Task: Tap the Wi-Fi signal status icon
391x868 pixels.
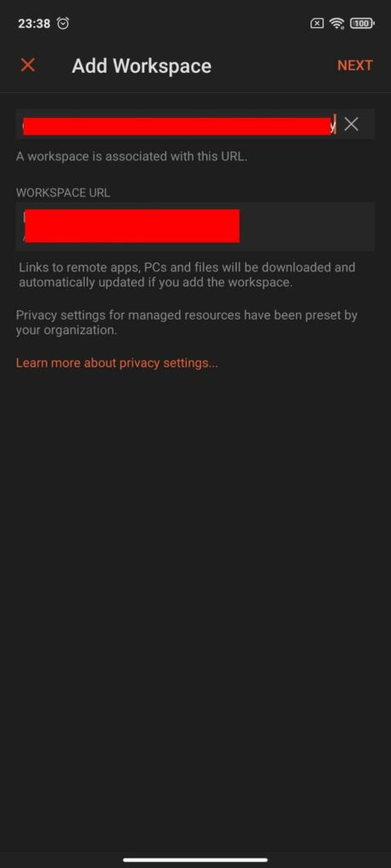Action: tap(336, 23)
